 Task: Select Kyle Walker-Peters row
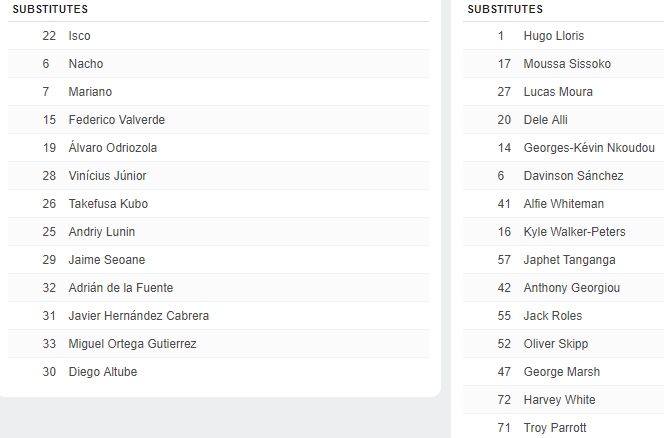coord(575,232)
